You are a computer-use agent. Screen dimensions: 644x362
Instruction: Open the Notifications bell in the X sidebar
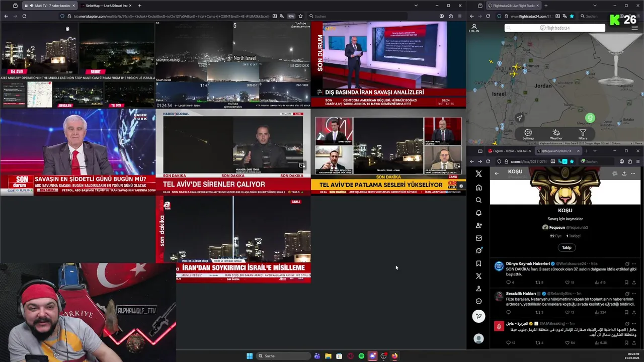478,213
